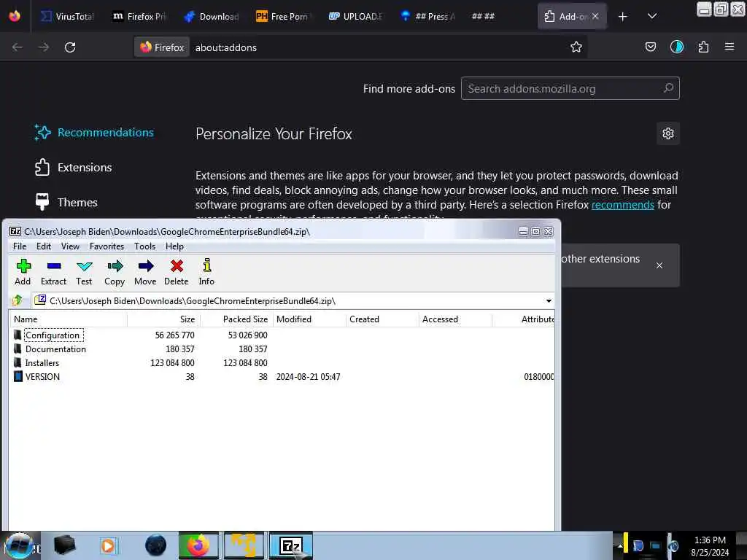List all tabs with the chevron button
Viewport: 747px width, 560px height.
[x=652, y=17]
